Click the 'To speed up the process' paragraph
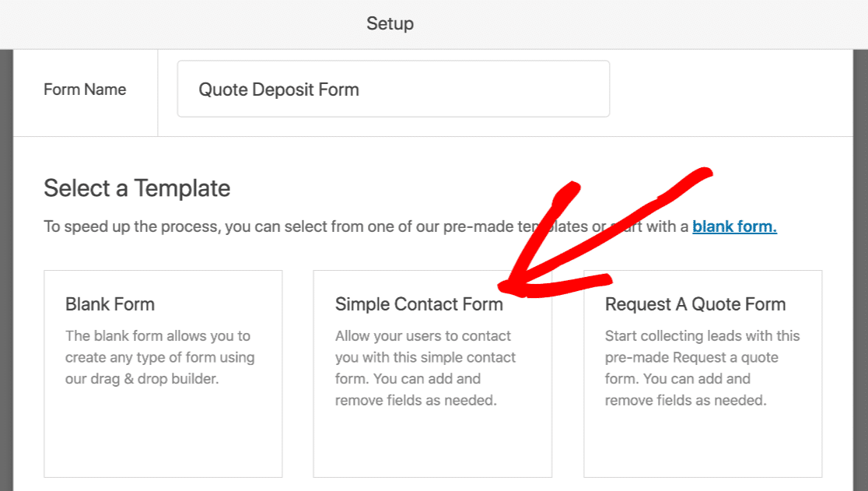Viewport: 868px width, 491px height. (410, 226)
